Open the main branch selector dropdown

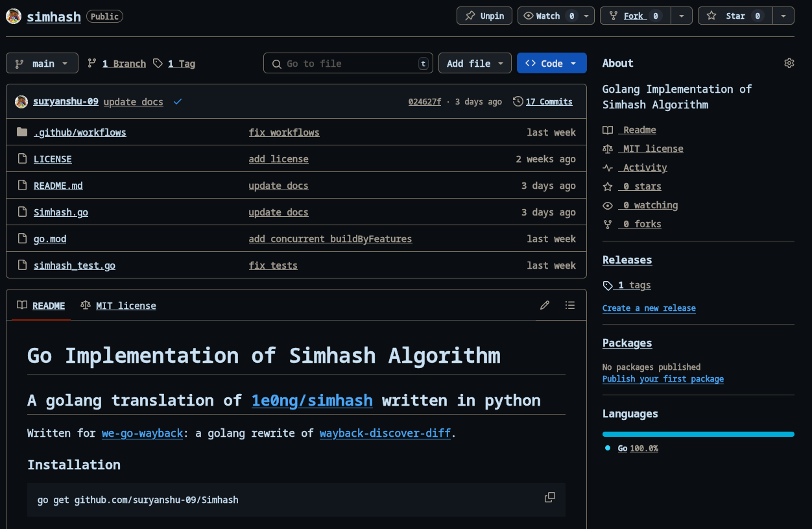(42, 63)
